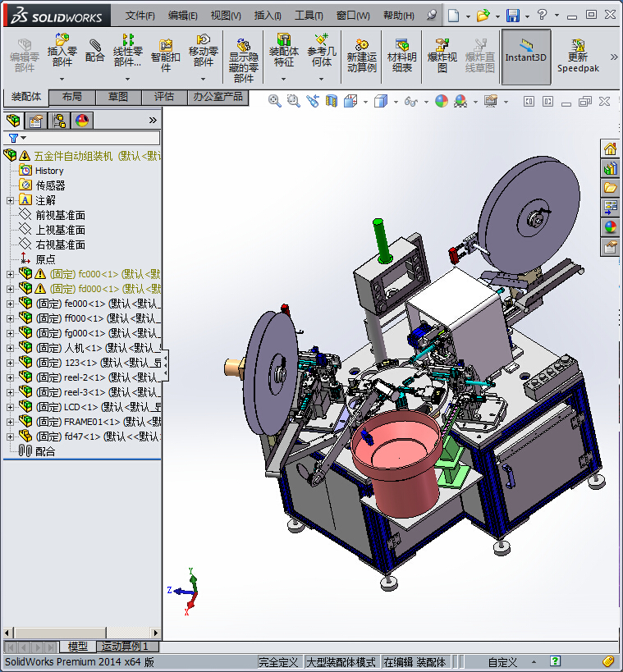This screenshot has width=623, height=672.
Task: Select the 模型 bottom tab
Action: 78,646
